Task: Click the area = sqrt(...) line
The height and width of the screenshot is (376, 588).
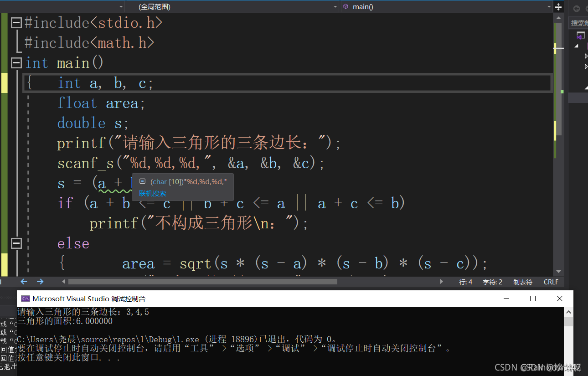Action: 305,263
